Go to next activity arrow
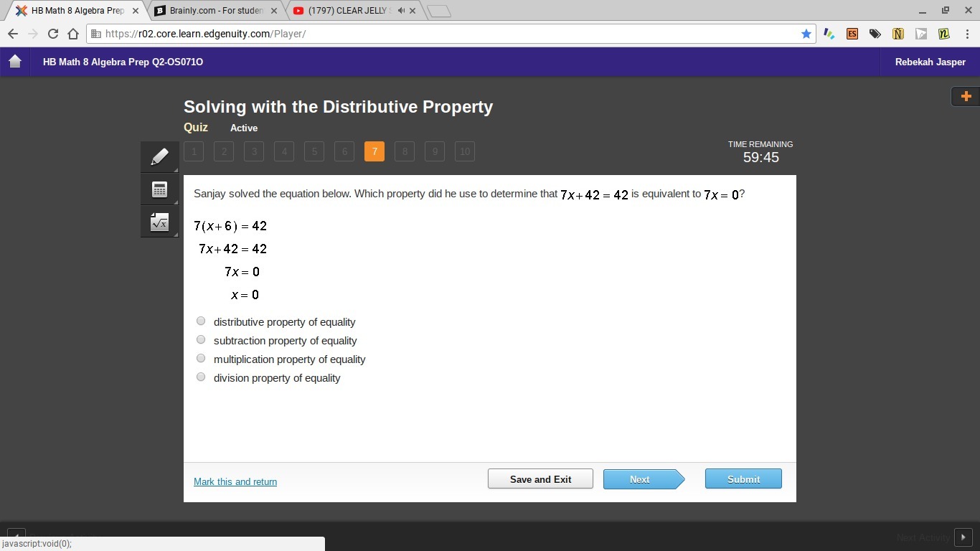 click(963, 537)
